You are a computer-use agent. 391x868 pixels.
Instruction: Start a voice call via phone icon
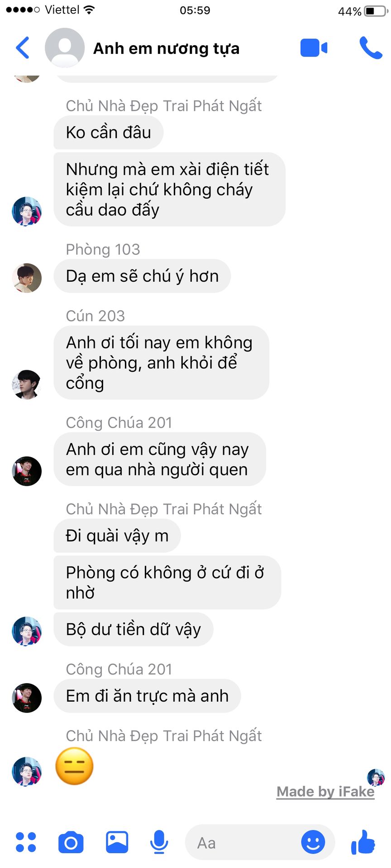click(371, 48)
